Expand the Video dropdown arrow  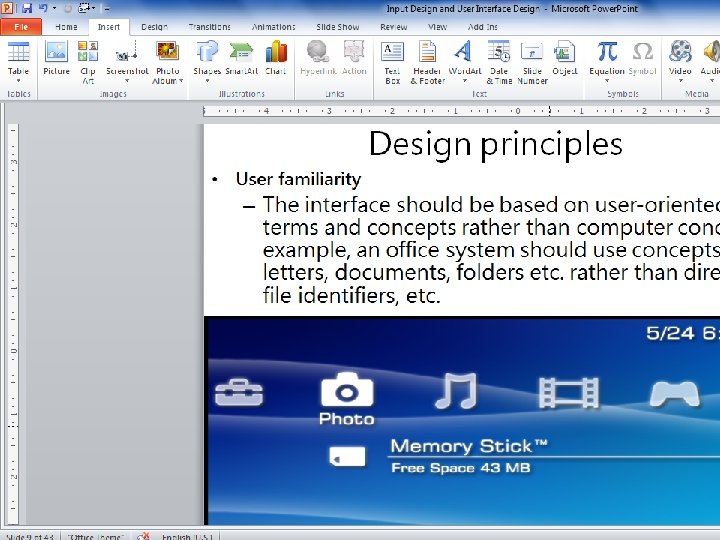[680, 81]
